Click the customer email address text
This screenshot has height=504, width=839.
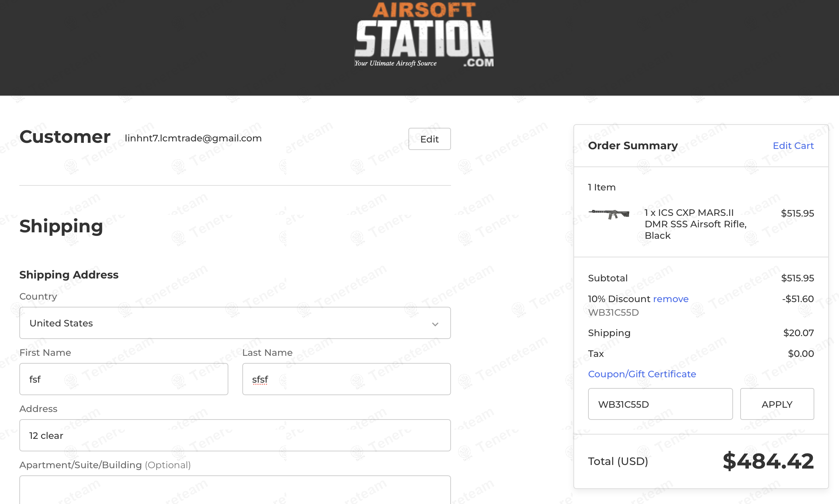point(193,138)
